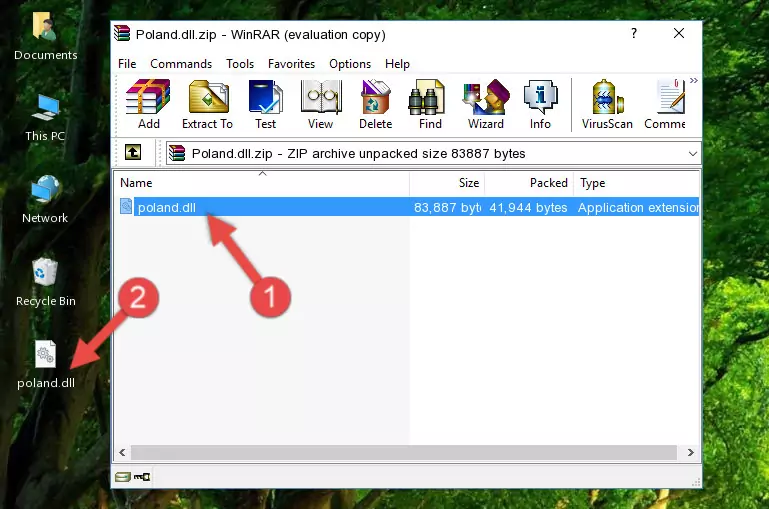Click the horizontal scrollbar right arrow
The height and width of the screenshot is (509, 769).
pos(691,452)
